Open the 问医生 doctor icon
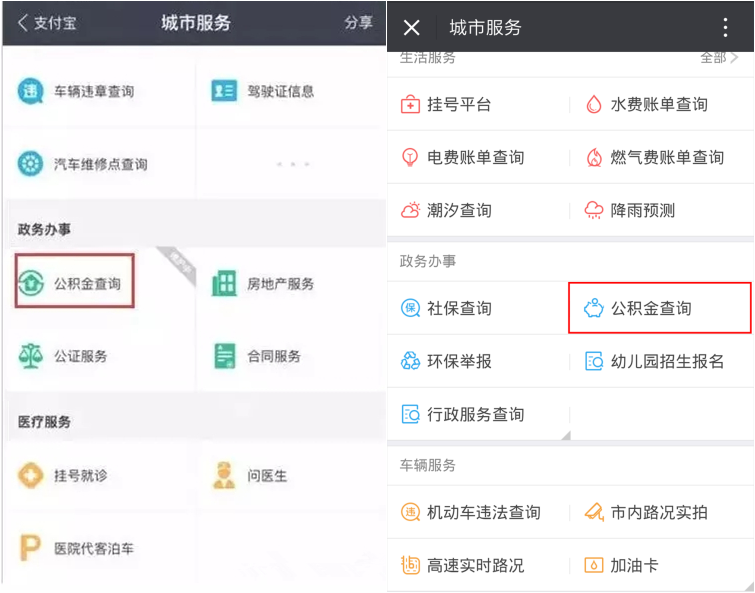The width and height of the screenshot is (755, 593). tap(224, 476)
